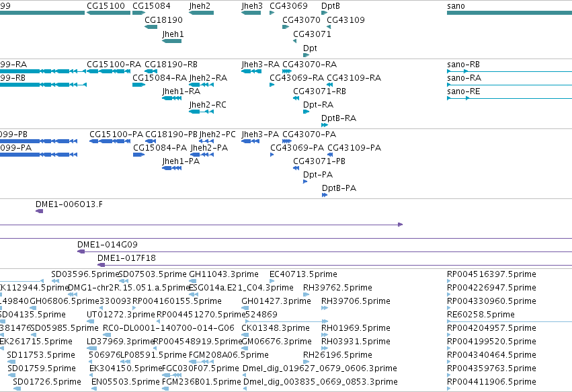Click protein Jheh2-PA
Image resolution: width=572 pixels, height=392 pixels.
[209, 148]
